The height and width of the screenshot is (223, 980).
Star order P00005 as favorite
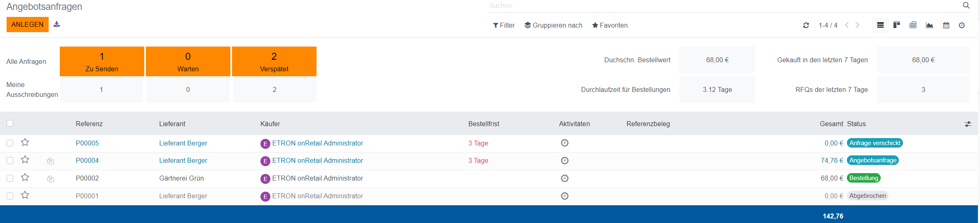[25, 143]
